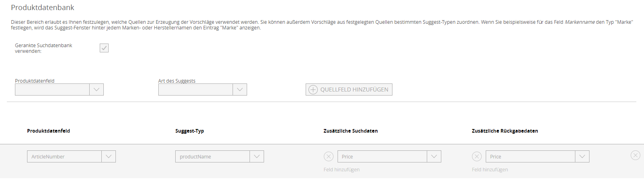Image resolution: width=644 pixels, height=179 pixels.
Task: Delete the ArticleNumber row with the X
Action: point(635,155)
